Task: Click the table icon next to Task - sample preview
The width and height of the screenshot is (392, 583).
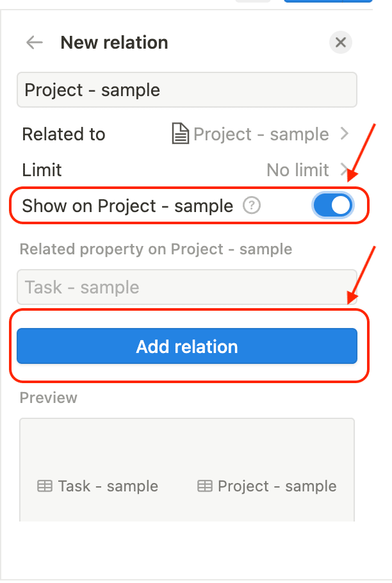Action: coord(45,486)
